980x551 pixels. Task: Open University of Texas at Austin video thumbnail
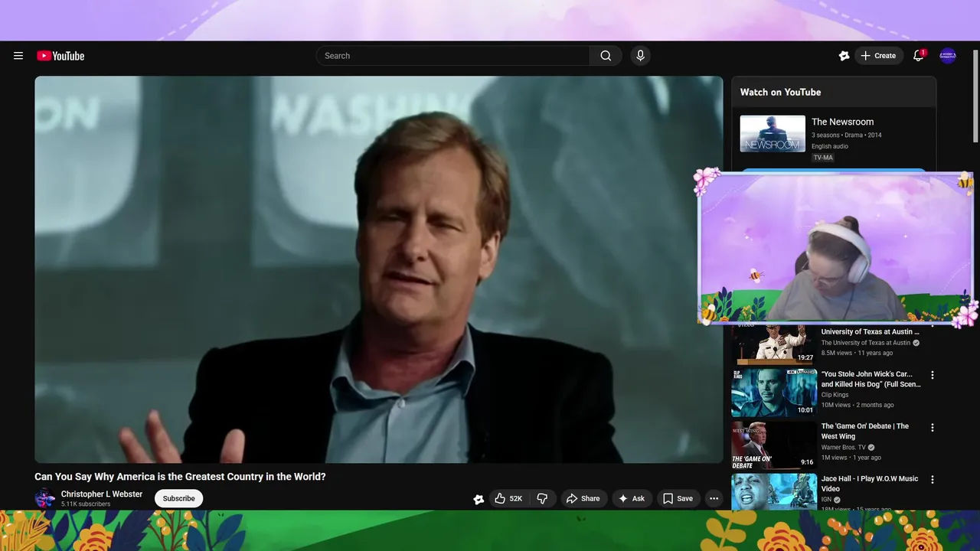tap(774, 344)
